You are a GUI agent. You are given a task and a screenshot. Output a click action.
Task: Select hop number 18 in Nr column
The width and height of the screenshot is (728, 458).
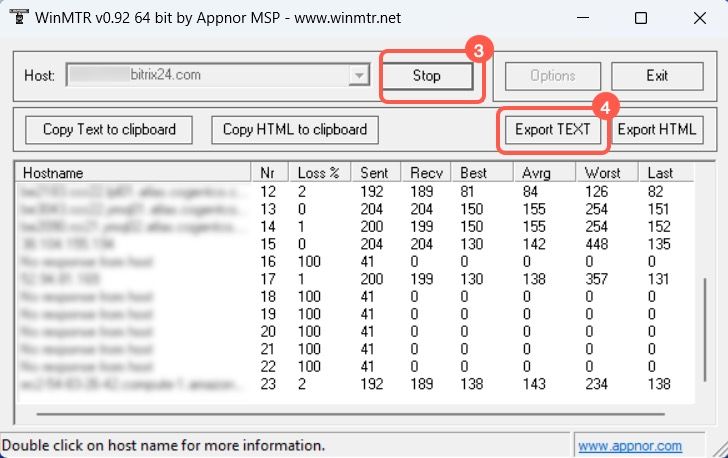pos(268,296)
